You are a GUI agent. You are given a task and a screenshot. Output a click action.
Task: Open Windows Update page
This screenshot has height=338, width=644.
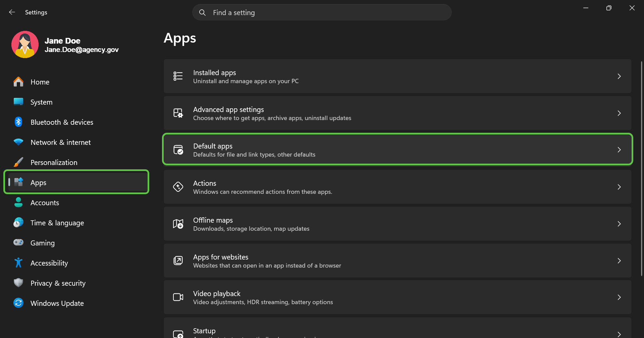pos(76,303)
